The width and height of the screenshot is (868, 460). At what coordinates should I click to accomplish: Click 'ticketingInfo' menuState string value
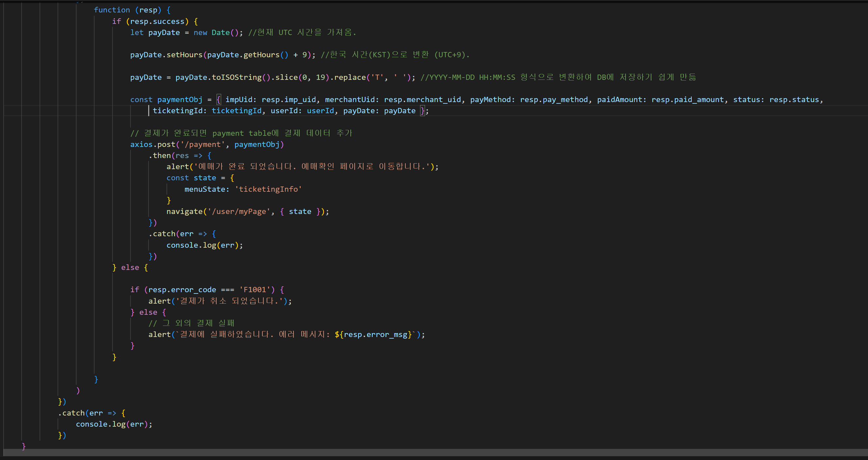pyautogui.click(x=268, y=189)
